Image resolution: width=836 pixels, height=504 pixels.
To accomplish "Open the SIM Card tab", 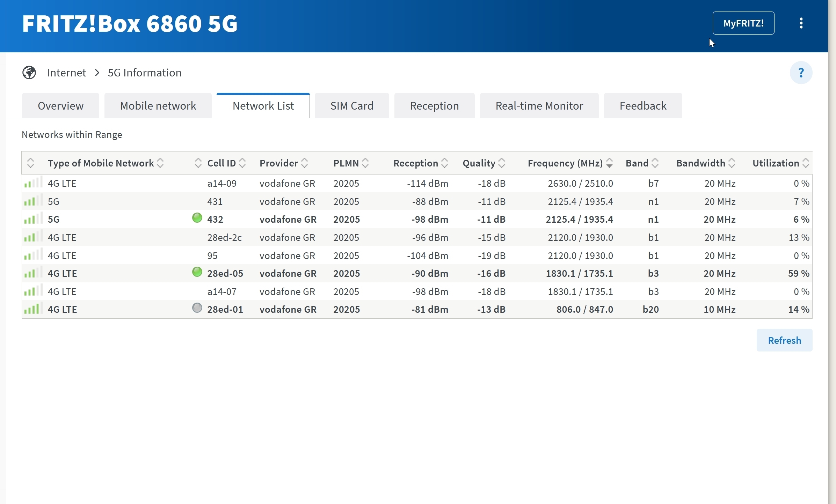I will coord(352,106).
